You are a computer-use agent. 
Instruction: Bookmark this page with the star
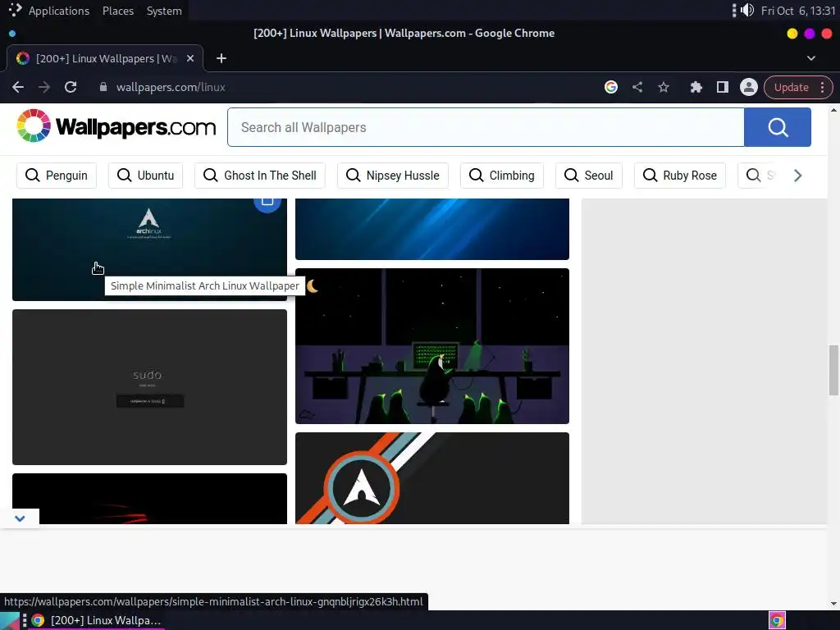coord(663,87)
